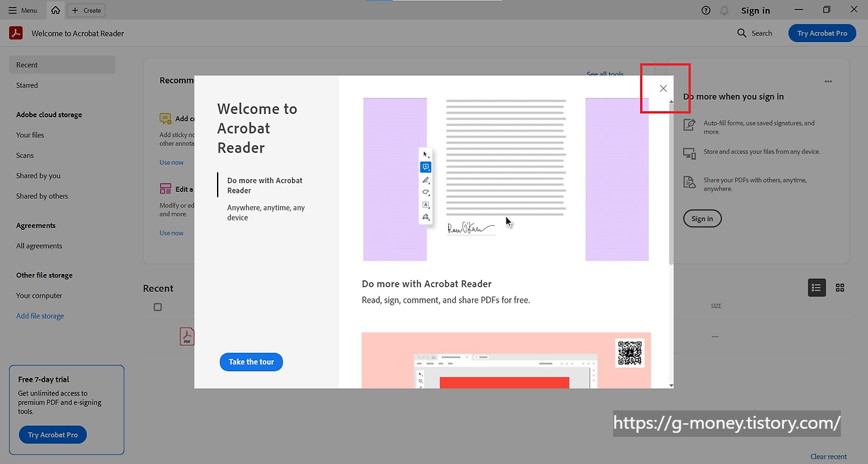This screenshot has width=868, height=464.
Task: Open the notifications bell icon
Action: (x=724, y=10)
